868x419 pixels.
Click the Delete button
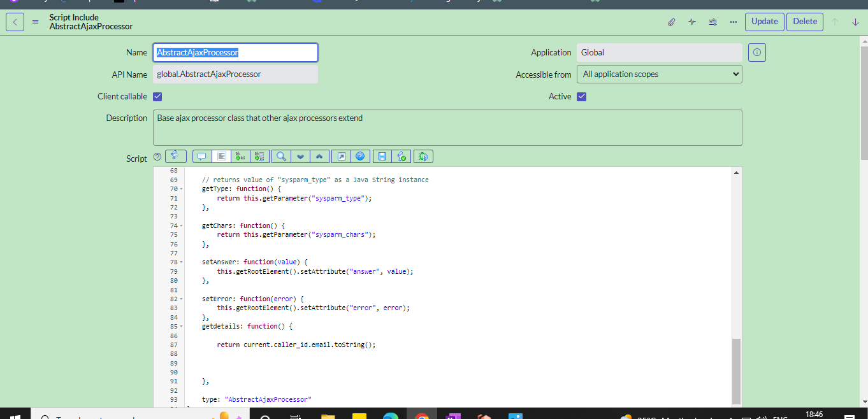click(x=805, y=22)
